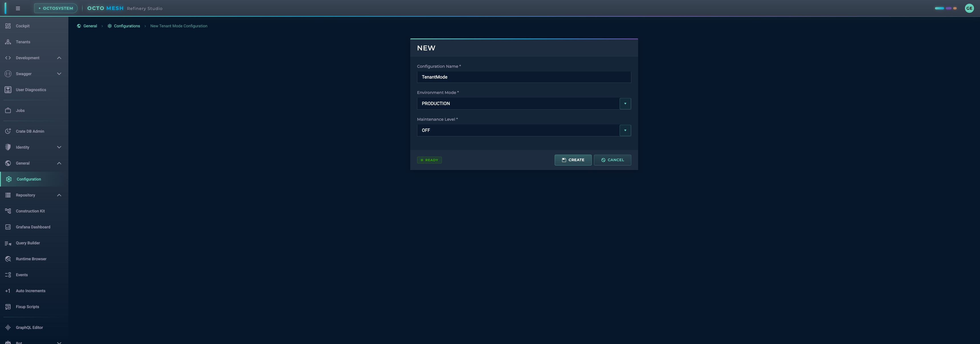Select the Tenants icon in the sidebar
This screenshot has height=344, width=980.
click(8, 42)
